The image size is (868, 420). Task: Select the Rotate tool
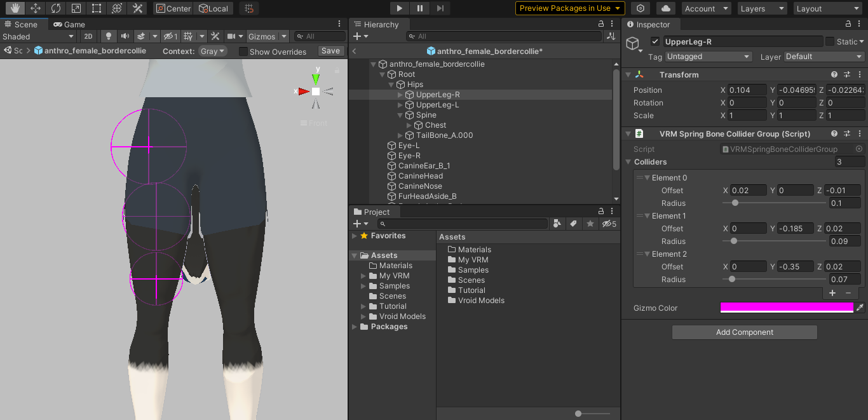click(55, 8)
